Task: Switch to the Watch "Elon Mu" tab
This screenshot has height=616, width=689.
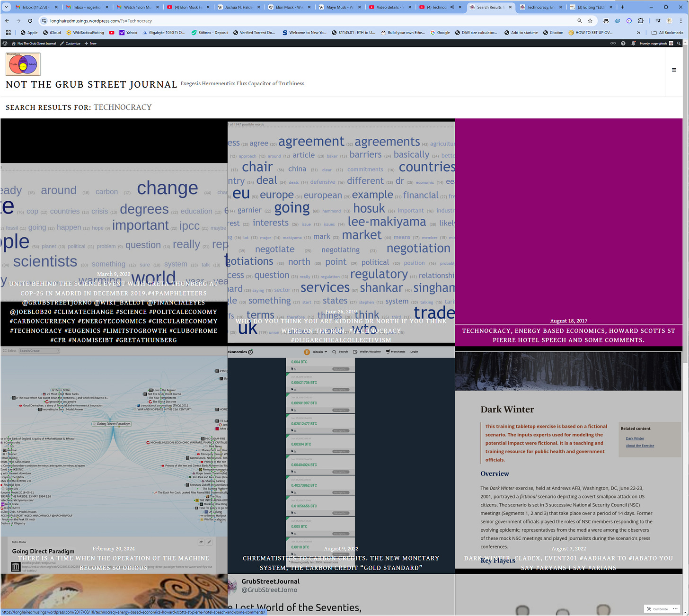Action: point(137,7)
